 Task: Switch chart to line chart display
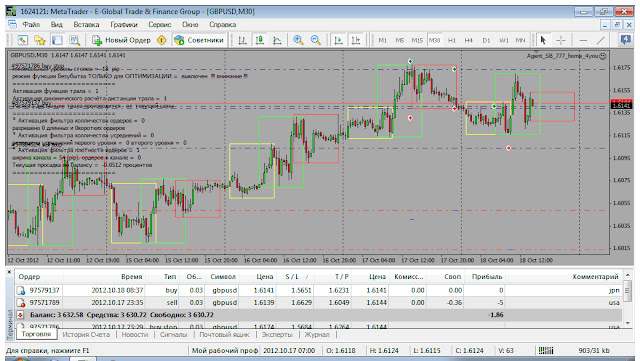tap(277, 40)
